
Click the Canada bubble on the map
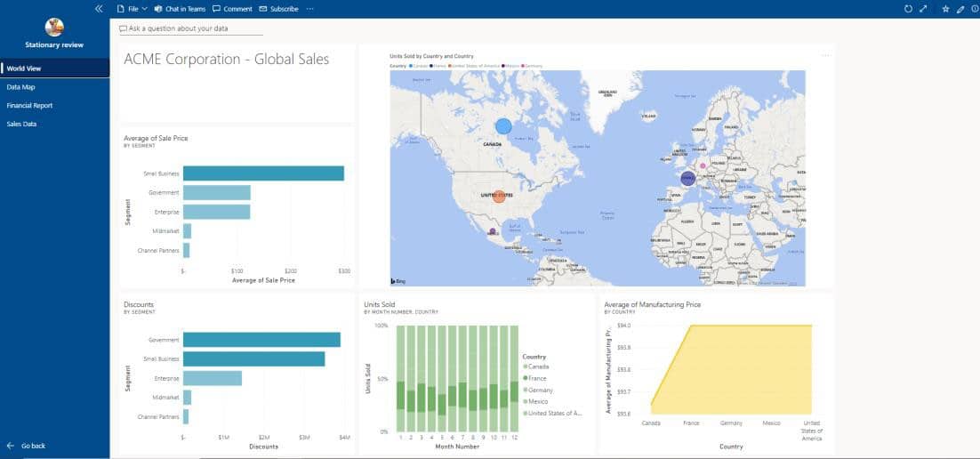click(x=503, y=126)
